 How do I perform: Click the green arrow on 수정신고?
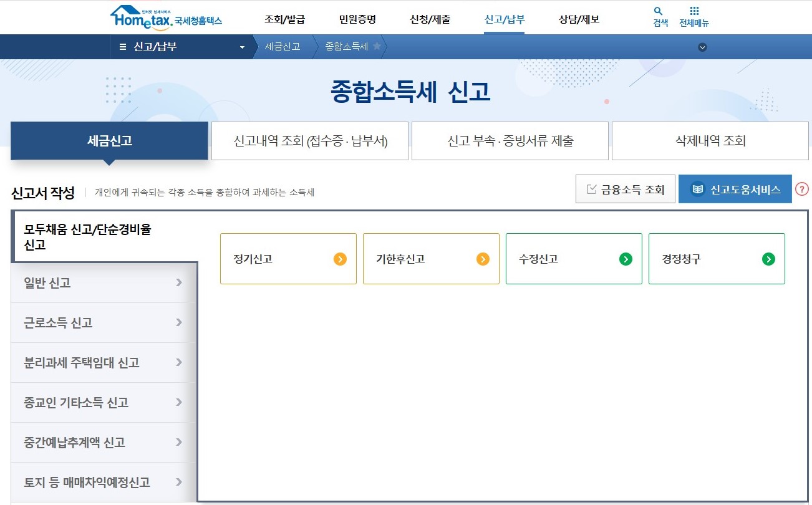click(x=626, y=259)
